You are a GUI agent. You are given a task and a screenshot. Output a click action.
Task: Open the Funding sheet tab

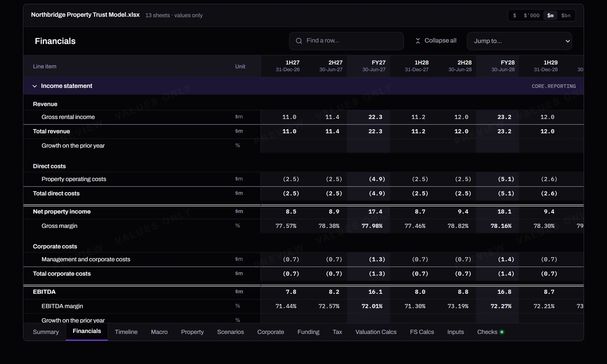[309, 332]
